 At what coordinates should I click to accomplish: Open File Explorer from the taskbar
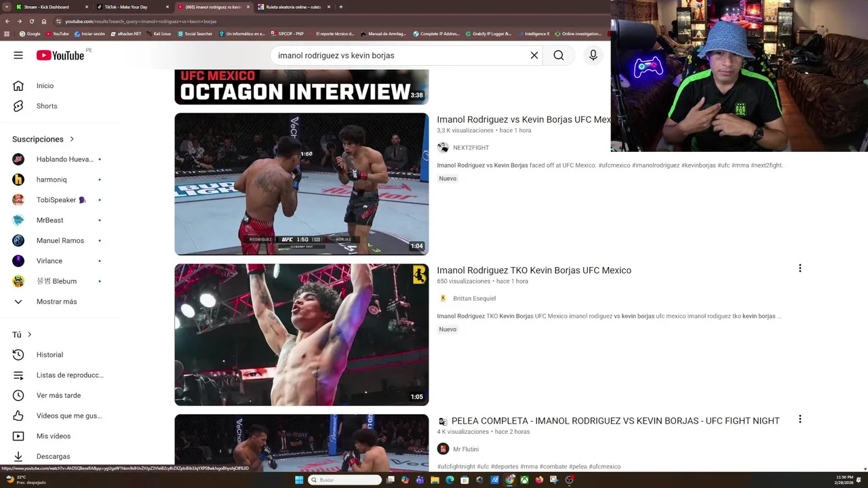[435, 480]
